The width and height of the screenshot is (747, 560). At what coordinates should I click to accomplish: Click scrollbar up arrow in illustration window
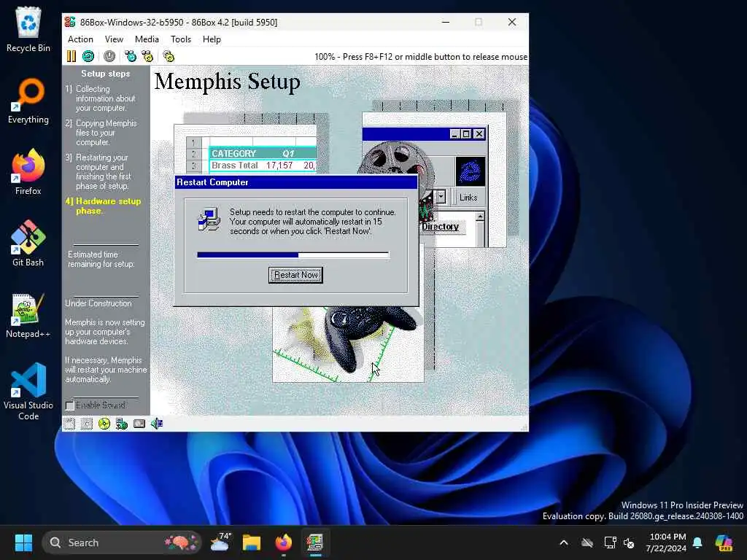coord(480,217)
